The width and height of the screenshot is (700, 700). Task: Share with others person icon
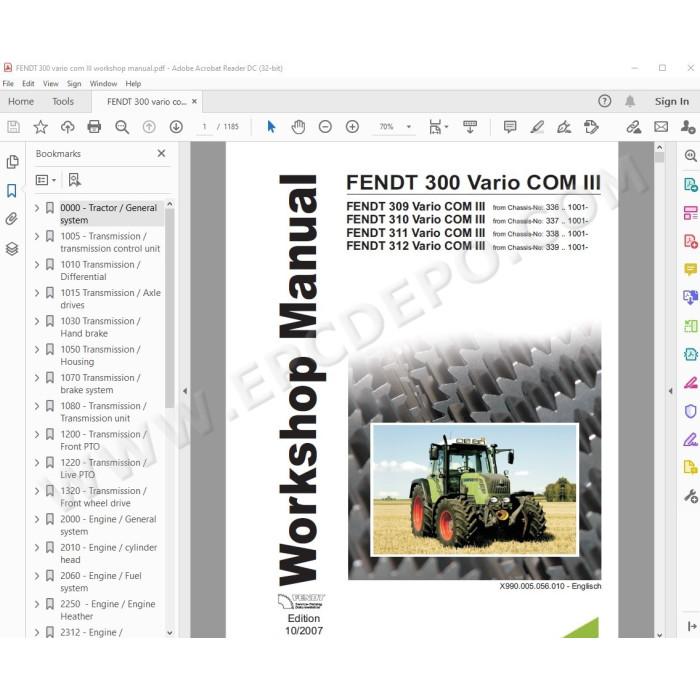click(688, 127)
